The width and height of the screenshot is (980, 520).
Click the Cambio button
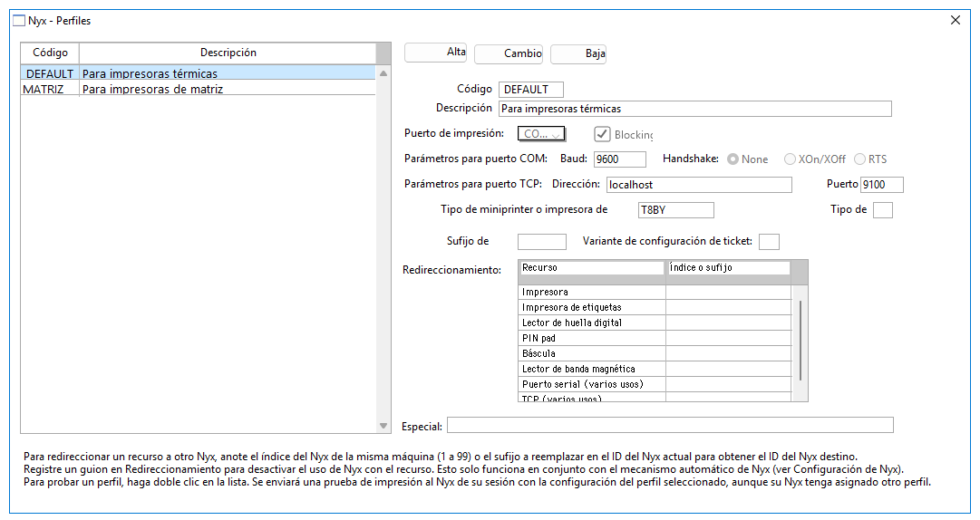click(x=508, y=53)
